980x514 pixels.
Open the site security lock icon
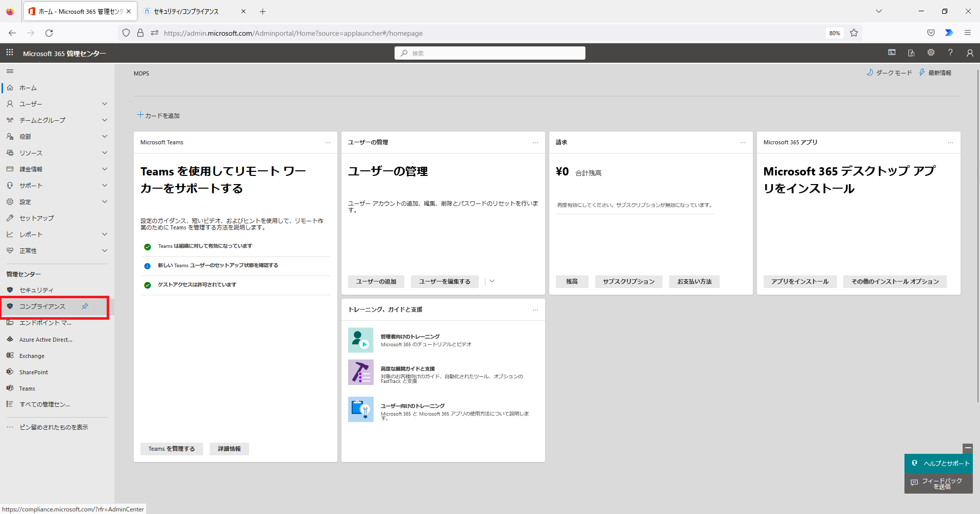140,33
